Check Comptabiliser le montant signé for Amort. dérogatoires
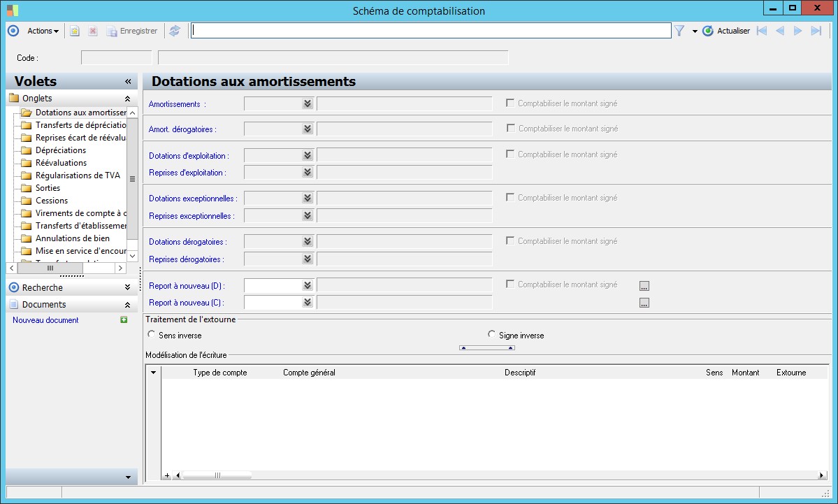 pos(511,128)
